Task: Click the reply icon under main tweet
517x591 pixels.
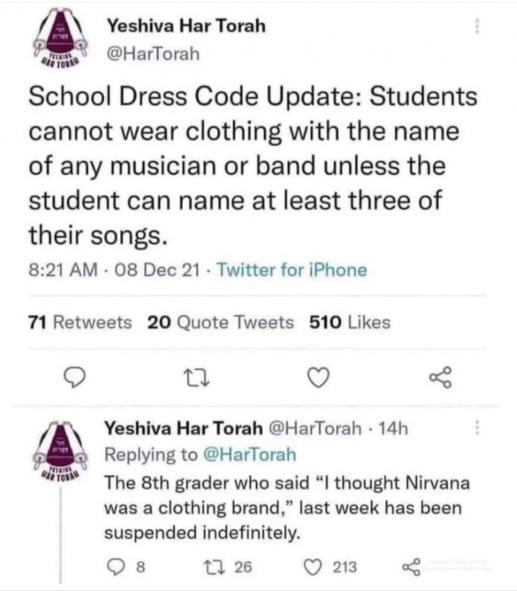Action: click(x=74, y=377)
